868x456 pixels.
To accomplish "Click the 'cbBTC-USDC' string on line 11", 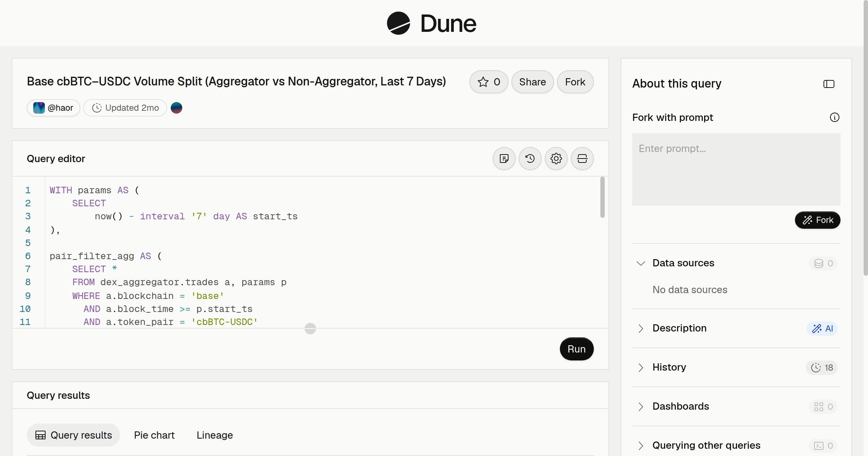I will (224, 322).
